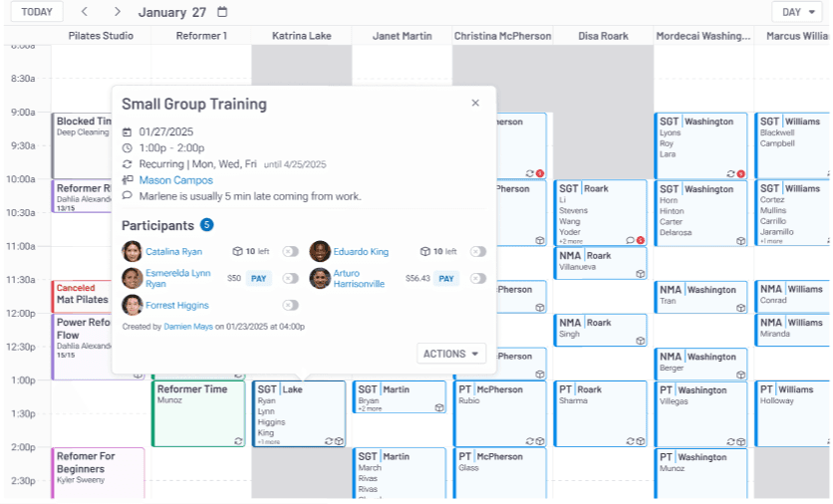Open the DAY view dropdown
Image resolution: width=833 pixels, height=504 pixels.
(x=796, y=12)
